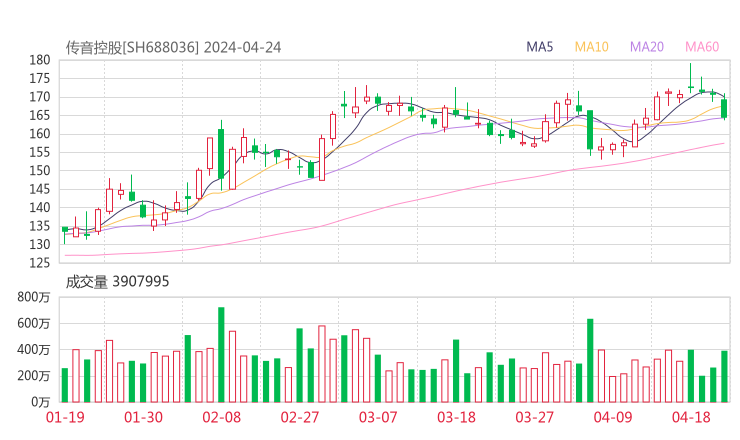
Task: Click the MA5 legend label
Action: tap(539, 47)
